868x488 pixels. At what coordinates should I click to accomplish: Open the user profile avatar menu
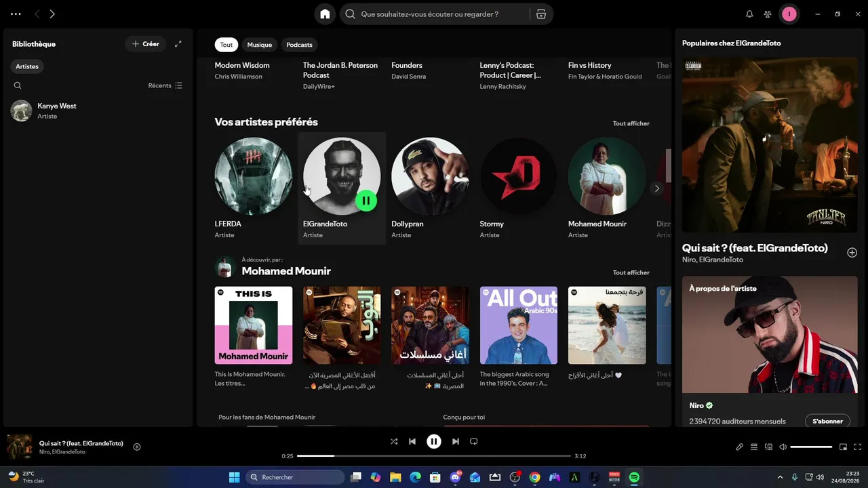[x=789, y=14]
